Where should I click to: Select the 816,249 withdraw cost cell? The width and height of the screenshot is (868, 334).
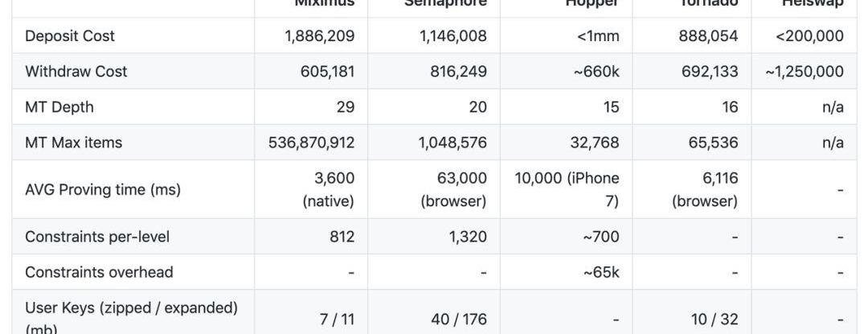pos(453,72)
